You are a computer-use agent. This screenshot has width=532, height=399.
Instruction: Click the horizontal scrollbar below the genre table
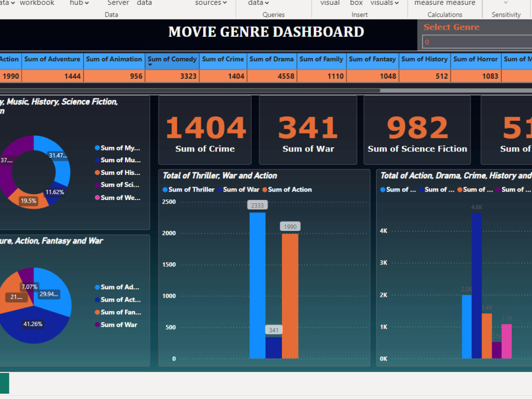coord(192,90)
